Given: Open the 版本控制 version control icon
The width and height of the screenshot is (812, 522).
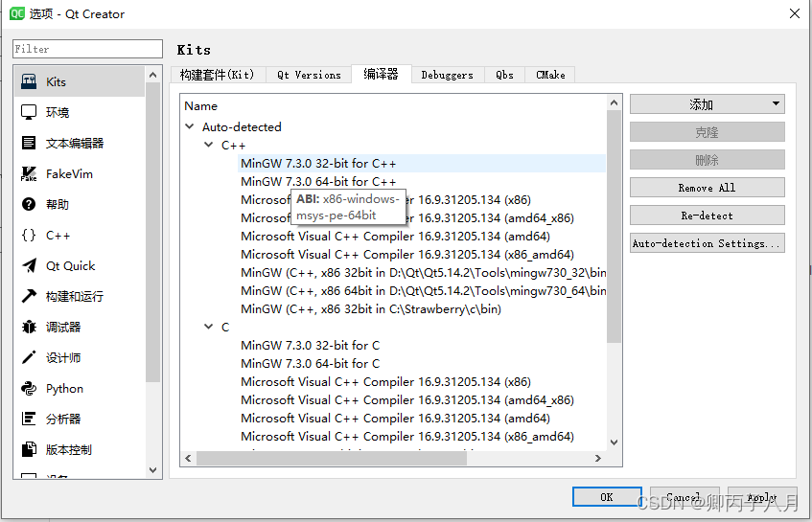Looking at the screenshot, I should (x=29, y=449).
